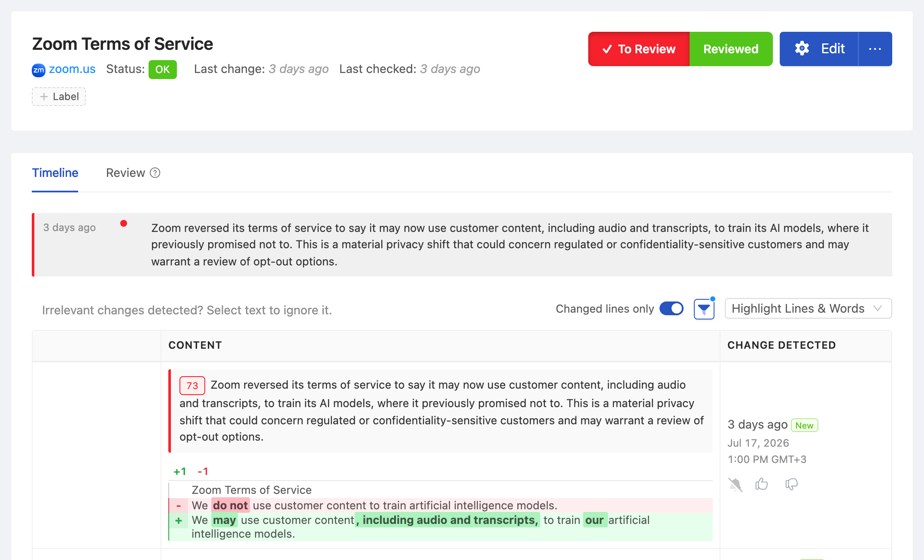Click the Last change '3 days ago' value

coord(299,69)
